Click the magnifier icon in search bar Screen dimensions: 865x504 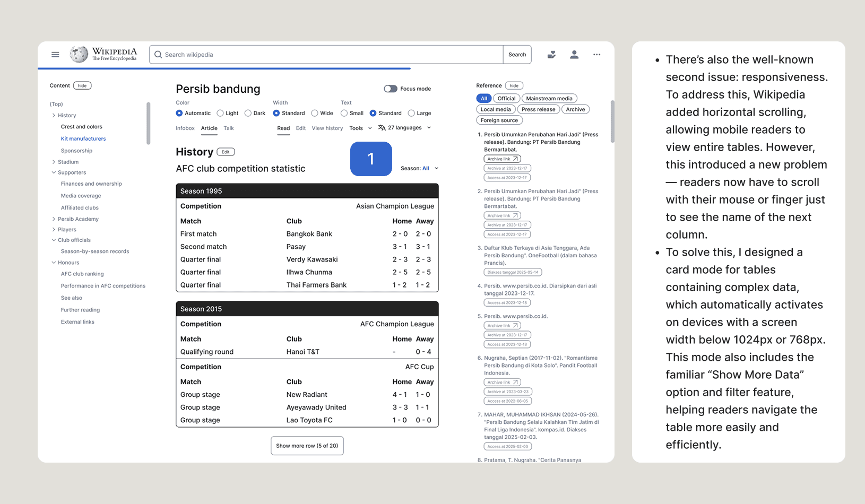pyautogui.click(x=158, y=55)
